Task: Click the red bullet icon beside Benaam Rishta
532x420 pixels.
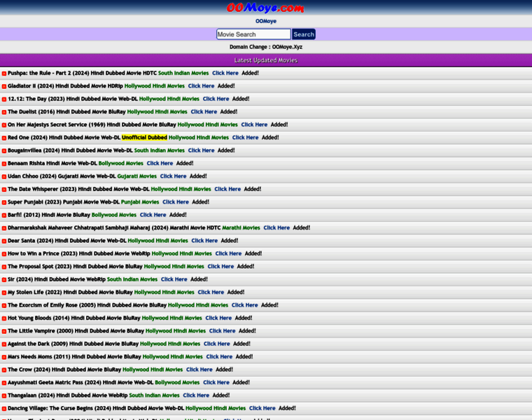Action: pyautogui.click(x=4, y=164)
